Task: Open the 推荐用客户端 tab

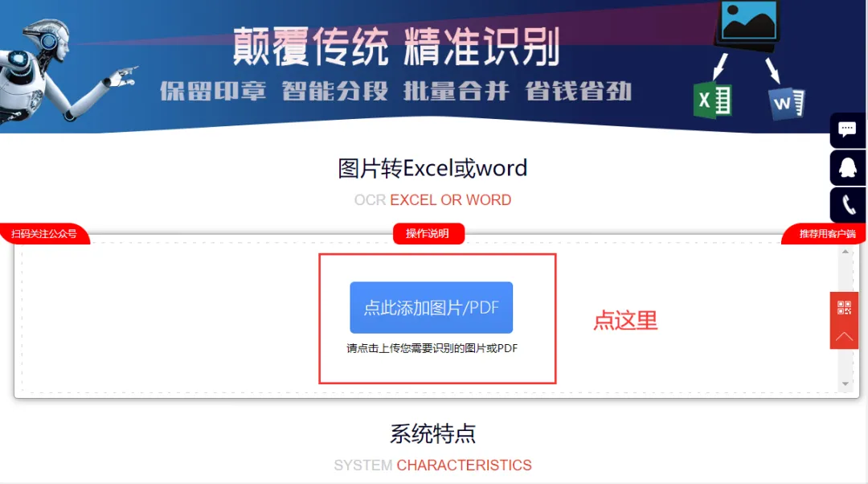Action: [826, 234]
